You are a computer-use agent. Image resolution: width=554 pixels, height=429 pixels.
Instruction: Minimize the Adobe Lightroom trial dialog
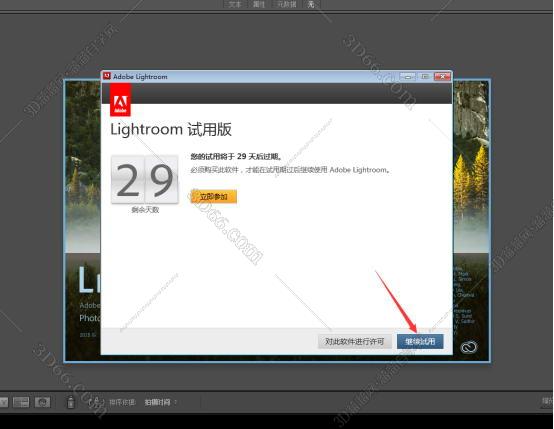408,76
